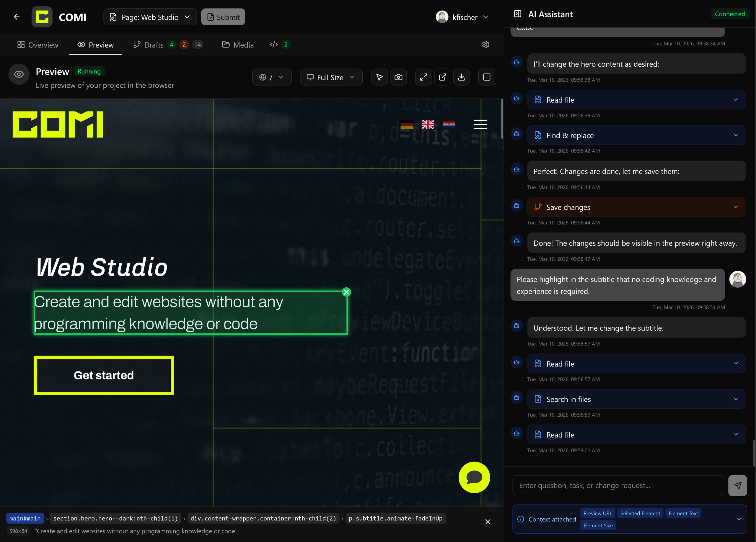
Task: Click the preview vertical scrollbar
Action: point(502,119)
